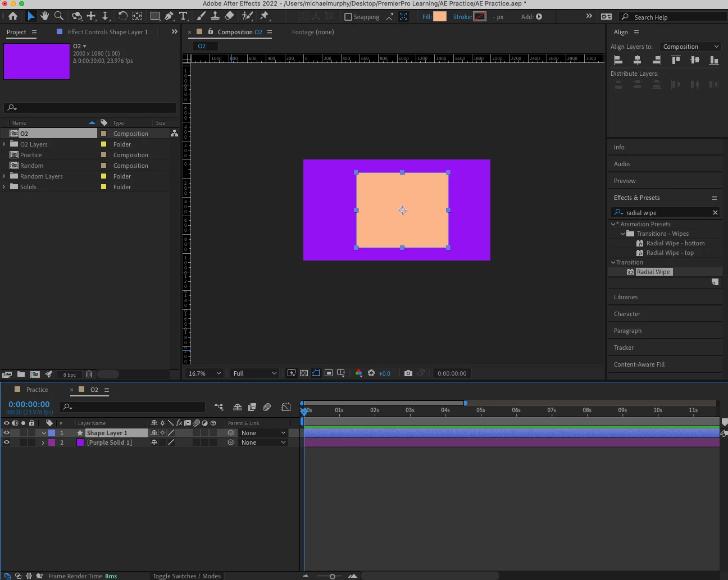Expand Purple Solid 1 layer properties

43,442
